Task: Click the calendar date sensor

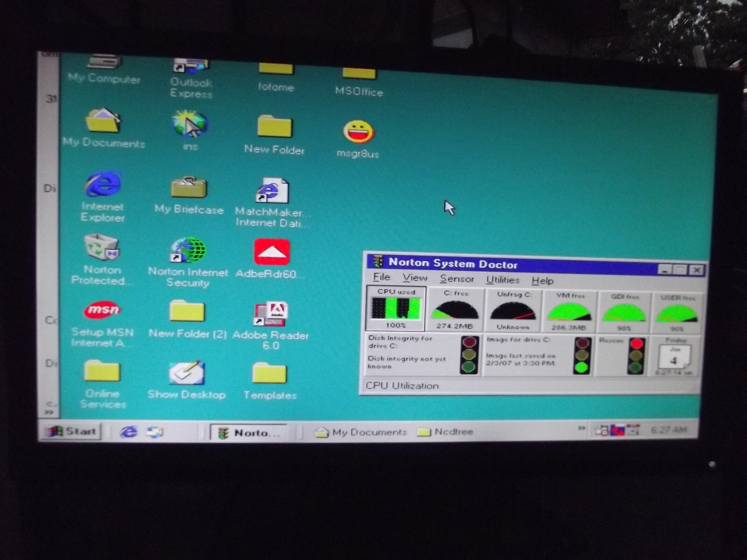Action: [675, 357]
